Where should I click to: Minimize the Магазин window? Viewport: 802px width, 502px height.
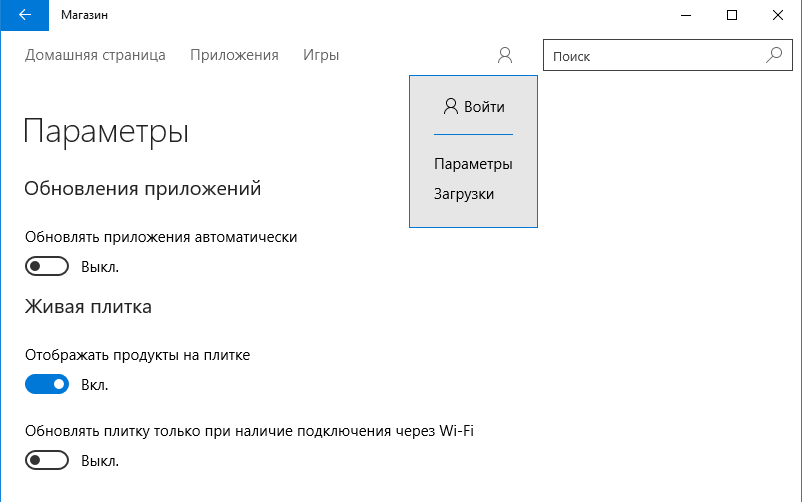tap(686, 15)
